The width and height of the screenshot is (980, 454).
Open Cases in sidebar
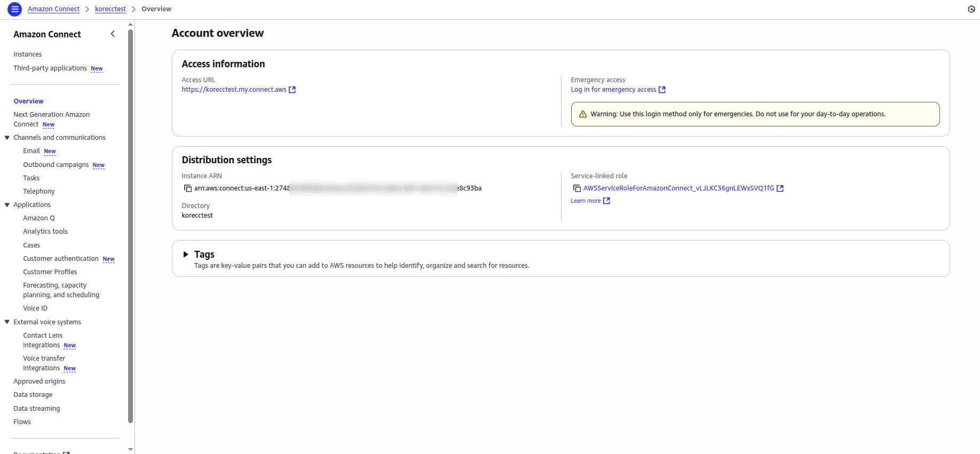click(x=31, y=245)
